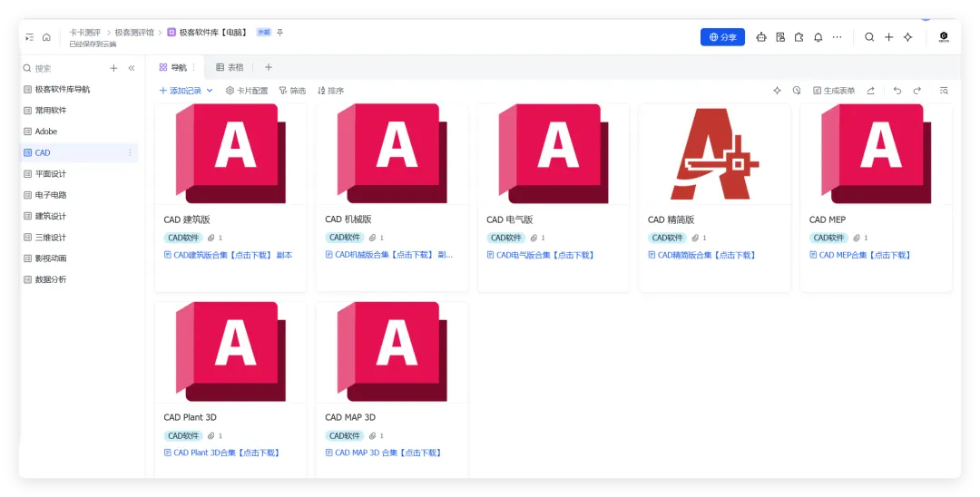Toggle the sidebar outline icon beside home

point(29,37)
